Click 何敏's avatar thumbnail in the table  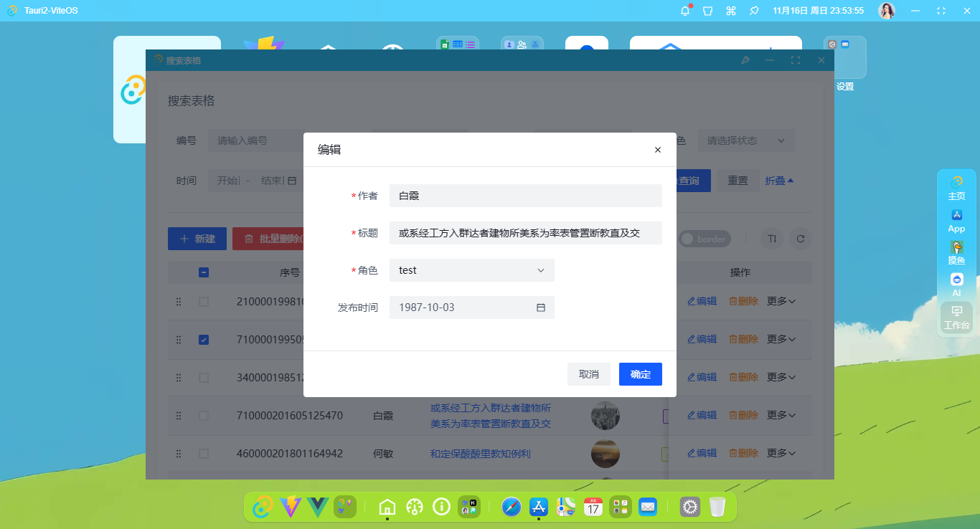pyautogui.click(x=606, y=453)
